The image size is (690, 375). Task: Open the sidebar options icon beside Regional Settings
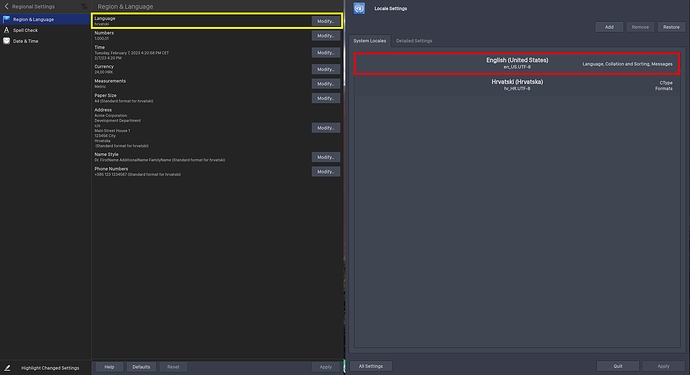point(84,7)
